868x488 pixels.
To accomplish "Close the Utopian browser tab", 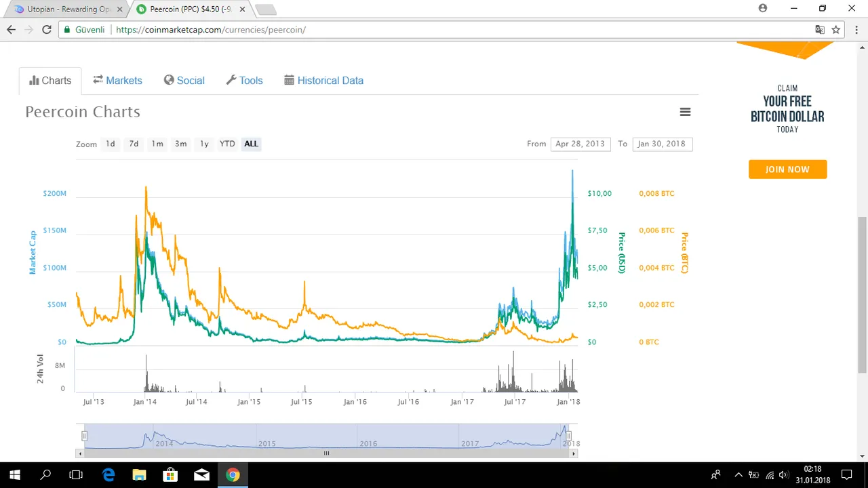I will click(x=120, y=9).
